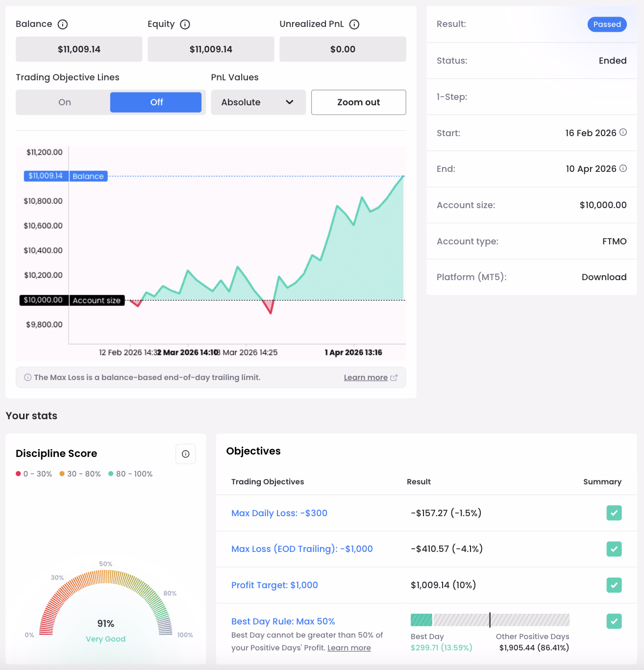This screenshot has height=670, width=644.
Task: Open the Max Loss (EOD Trailing) link
Action: click(x=302, y=549)
